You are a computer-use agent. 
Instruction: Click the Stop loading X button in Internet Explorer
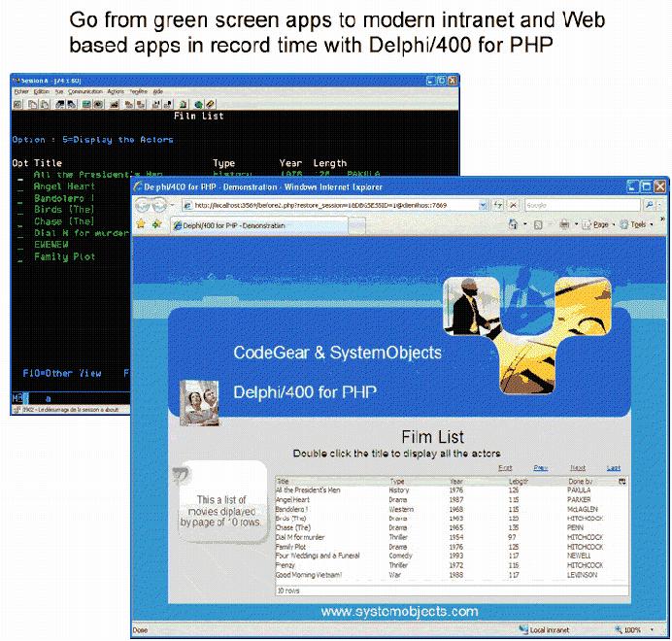tap(513, 205)
